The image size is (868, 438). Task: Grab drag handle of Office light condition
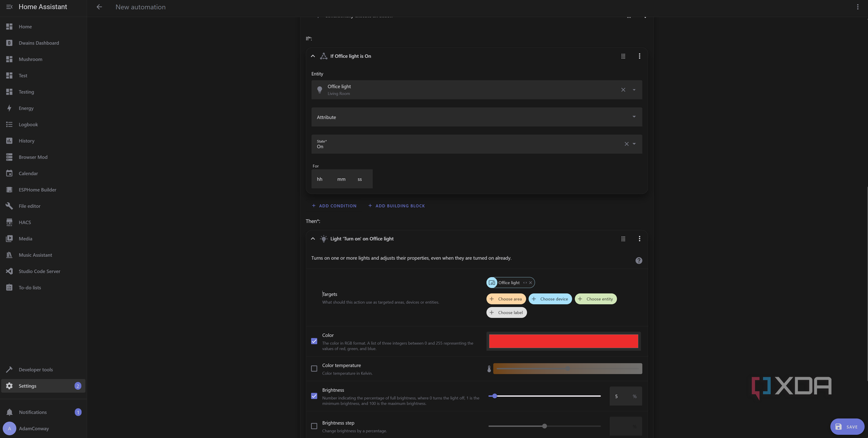click(623, 56)
